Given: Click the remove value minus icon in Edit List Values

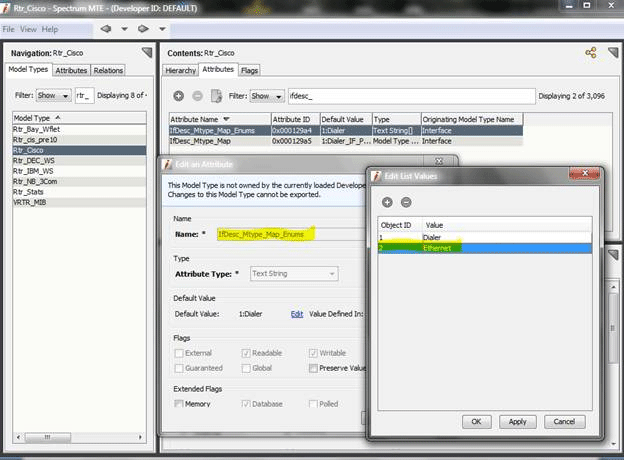Looking at the screenshot, I should [x=404, y=203].
